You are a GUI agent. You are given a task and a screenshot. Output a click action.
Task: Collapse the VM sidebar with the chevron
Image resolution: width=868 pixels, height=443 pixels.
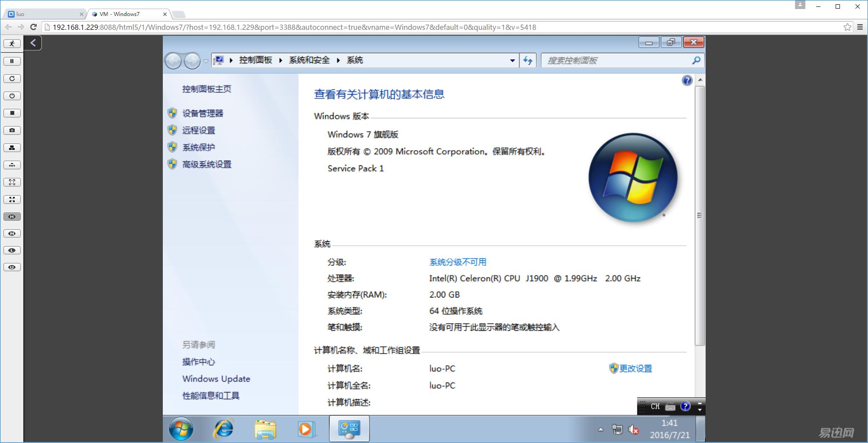pos(33,43)
